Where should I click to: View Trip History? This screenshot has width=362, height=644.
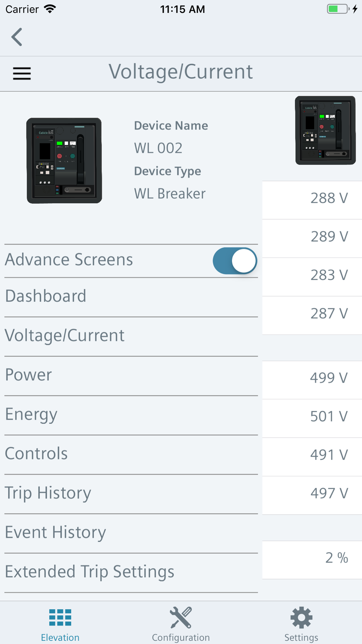(x=131, y=494)
